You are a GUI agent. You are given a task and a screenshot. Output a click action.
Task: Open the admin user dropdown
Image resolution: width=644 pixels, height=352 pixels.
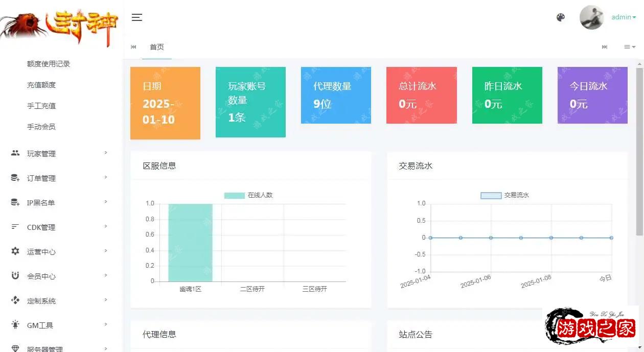pos(624,17)
